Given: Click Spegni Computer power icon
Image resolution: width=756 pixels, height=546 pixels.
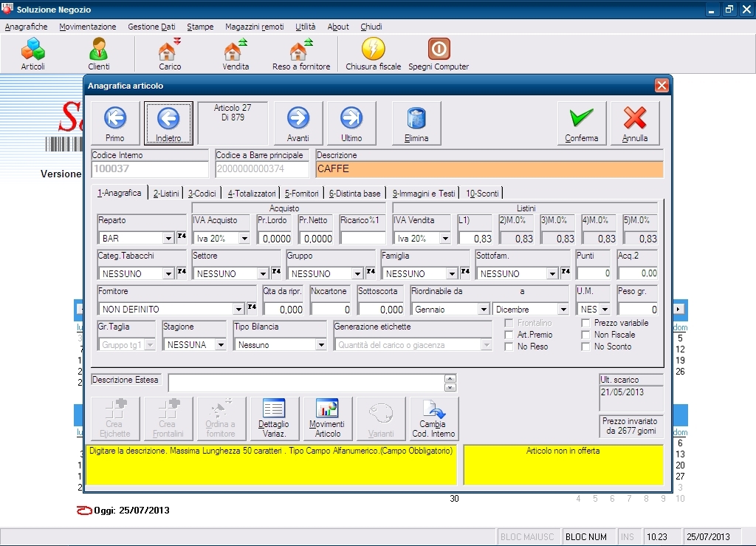Looking at the screenshot, I should [439, 53].
